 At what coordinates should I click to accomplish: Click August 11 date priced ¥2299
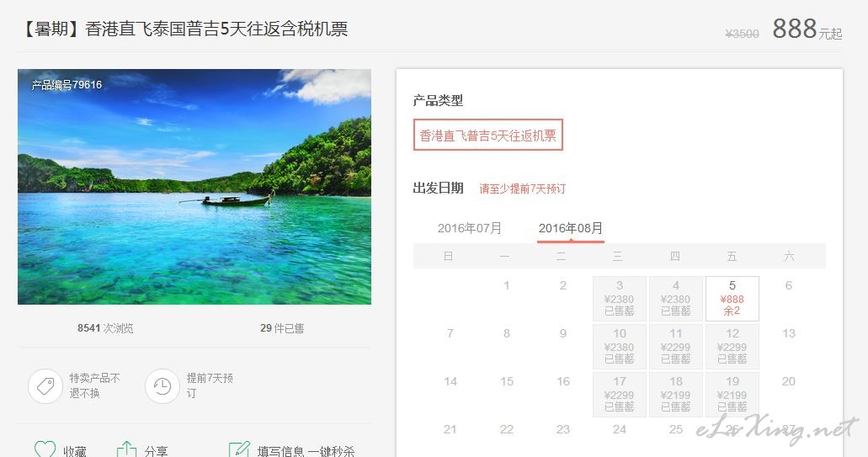tap(676, 347)
